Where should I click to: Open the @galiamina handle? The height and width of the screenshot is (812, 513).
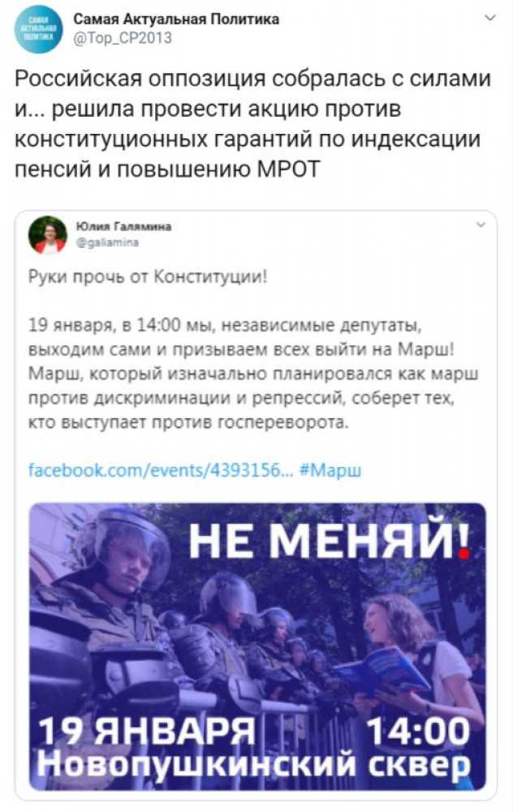click(x=107, y=242)
